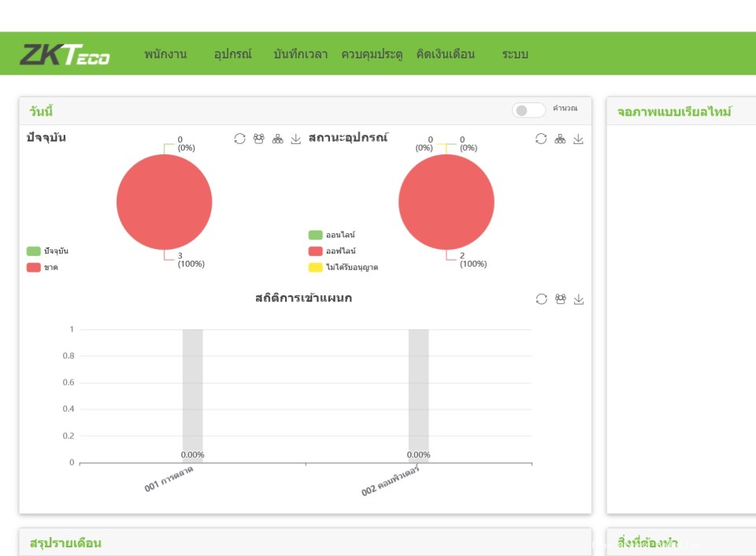The height and width of the screenshot is (556, 756).
Task: Expand the คิดเงินเดือน menu
Action: tap(446, 54)
